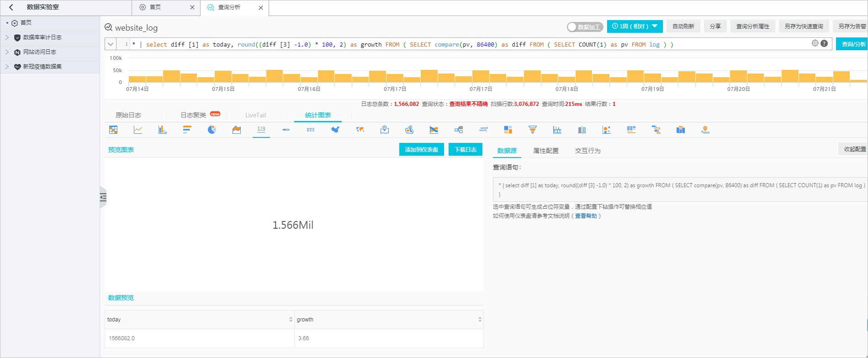Select the track map pin chart icon
Viewport: 868px width, 358px height.
[x=705, y=130]
